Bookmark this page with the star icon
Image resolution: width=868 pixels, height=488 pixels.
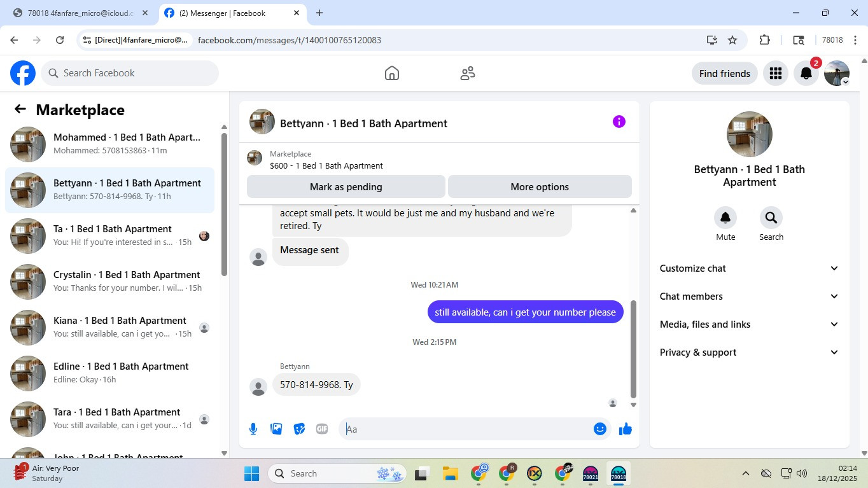732,40
